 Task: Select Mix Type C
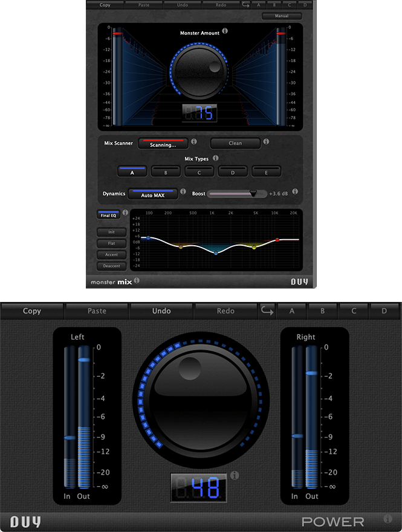point(199,171)
